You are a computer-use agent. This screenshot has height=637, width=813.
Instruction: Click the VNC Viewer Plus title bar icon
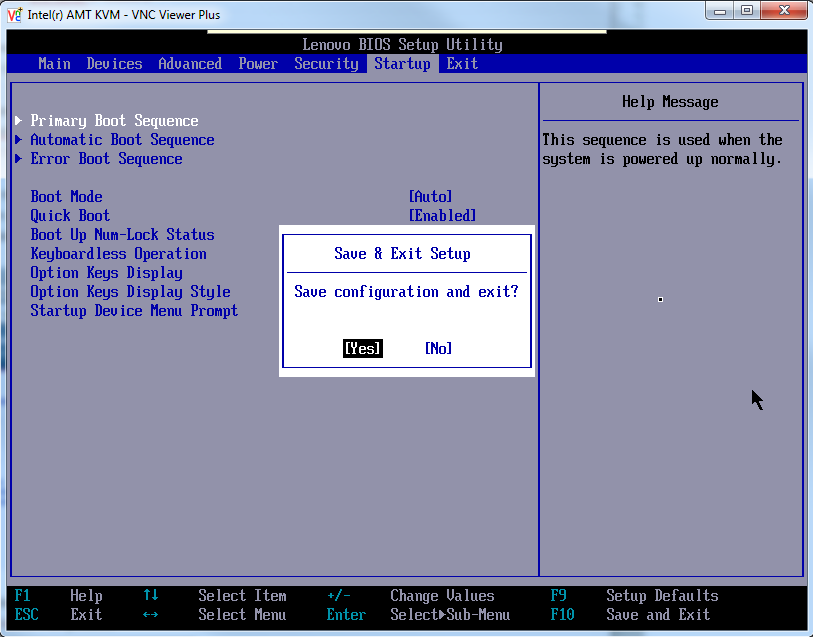(15, 14)
